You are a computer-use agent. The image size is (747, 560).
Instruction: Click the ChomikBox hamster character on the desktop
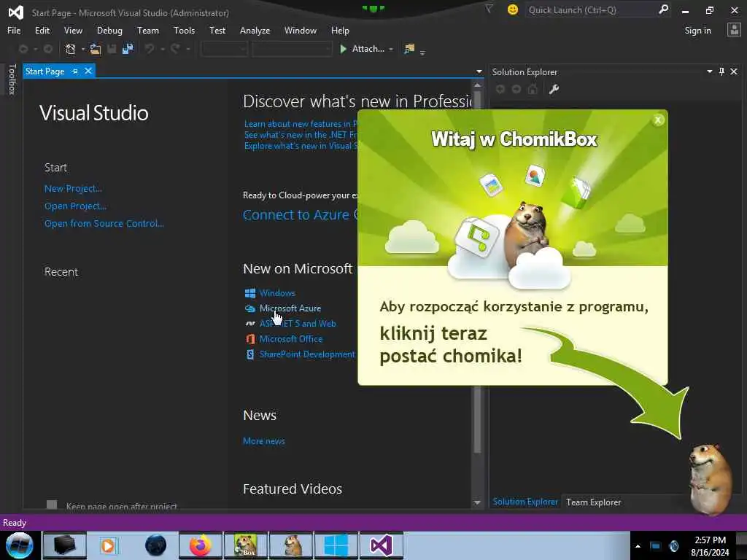tap(711, 478)
